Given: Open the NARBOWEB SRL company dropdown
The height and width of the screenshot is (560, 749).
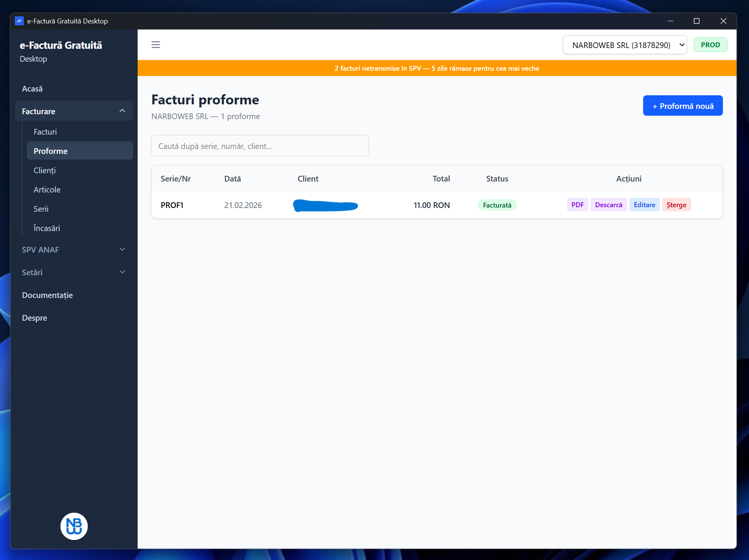Looking at the screenshot, I should click(x=625, y=45).
